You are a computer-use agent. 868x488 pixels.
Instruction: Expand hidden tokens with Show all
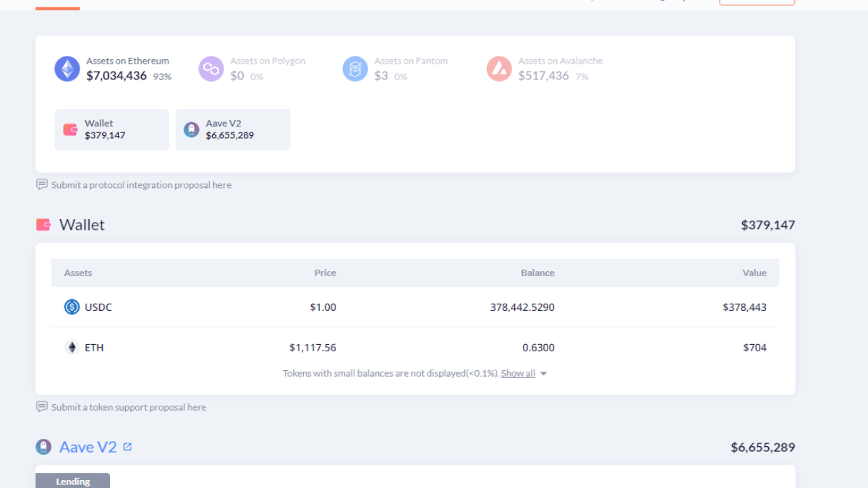[518, 374]
